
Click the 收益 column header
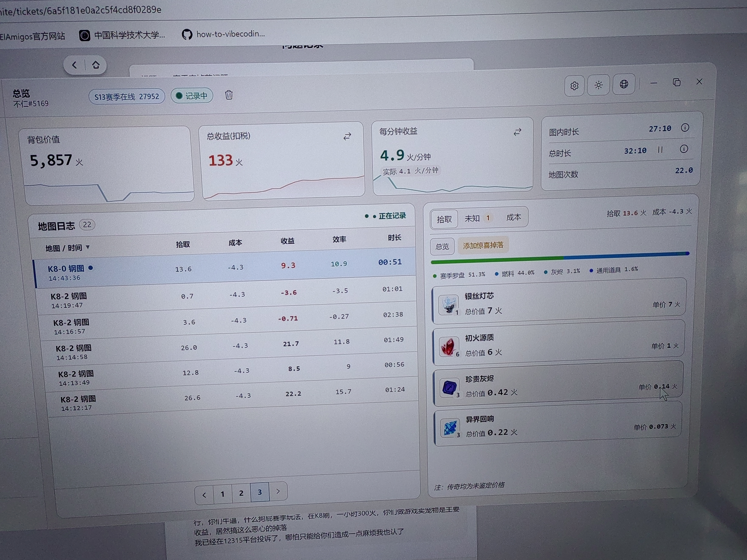point(287,241)
